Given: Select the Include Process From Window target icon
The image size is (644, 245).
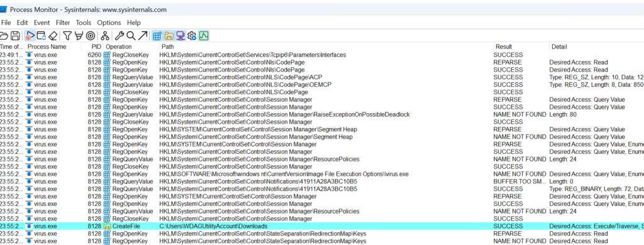Looking at the screenshot, I should tap(91, 36).
